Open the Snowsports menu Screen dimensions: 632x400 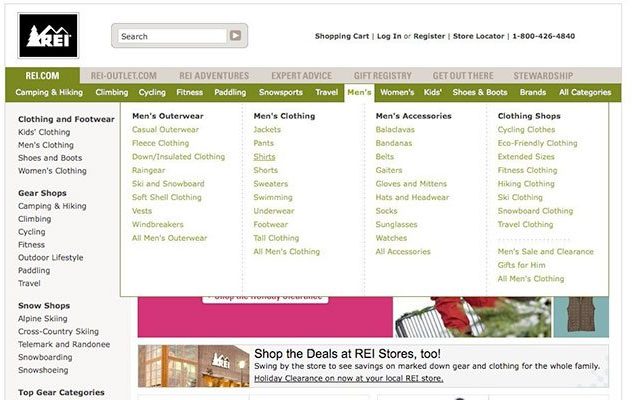coord(281,92)
